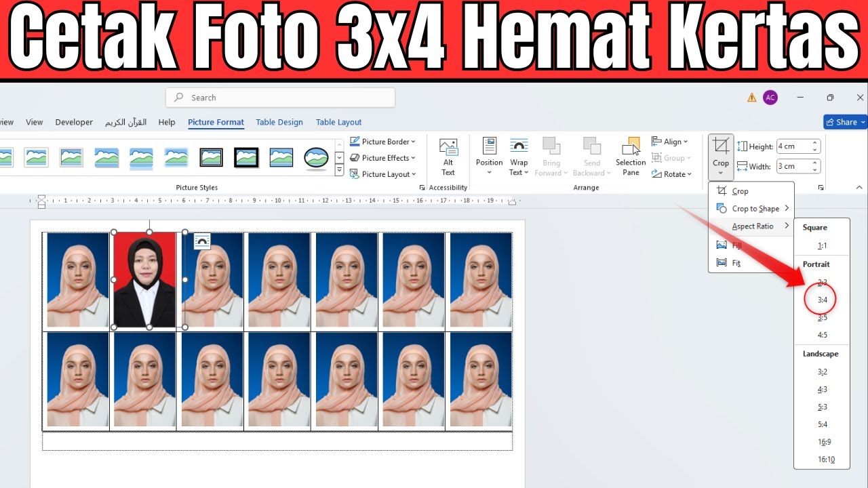This screenshot has width=868, height=488.
Task: Select 5:4 landscape aspect ratio
Action: point(822,425)
